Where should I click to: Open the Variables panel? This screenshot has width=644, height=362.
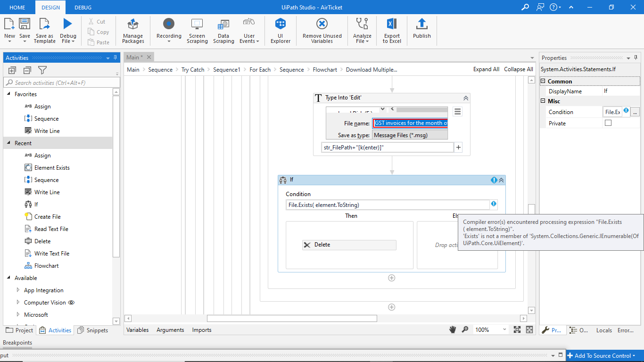[138, 330]
